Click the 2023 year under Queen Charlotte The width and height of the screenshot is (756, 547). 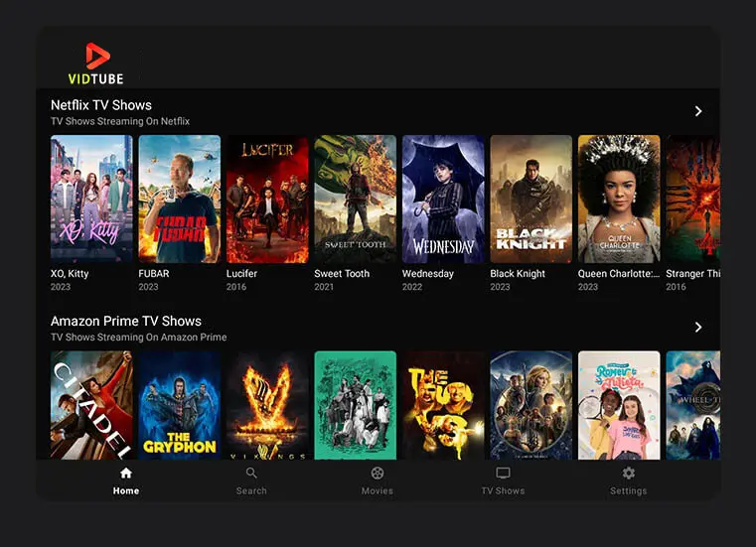pos(588,287)
